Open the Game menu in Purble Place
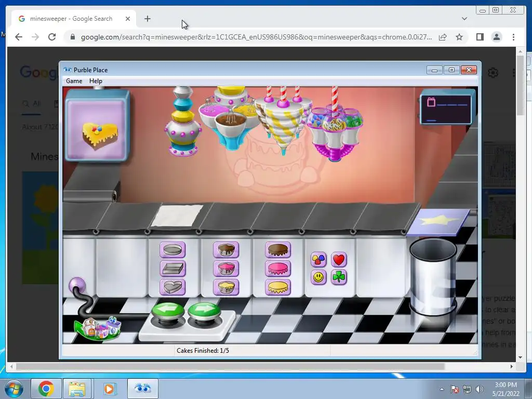532x399 pixels. 74,81
